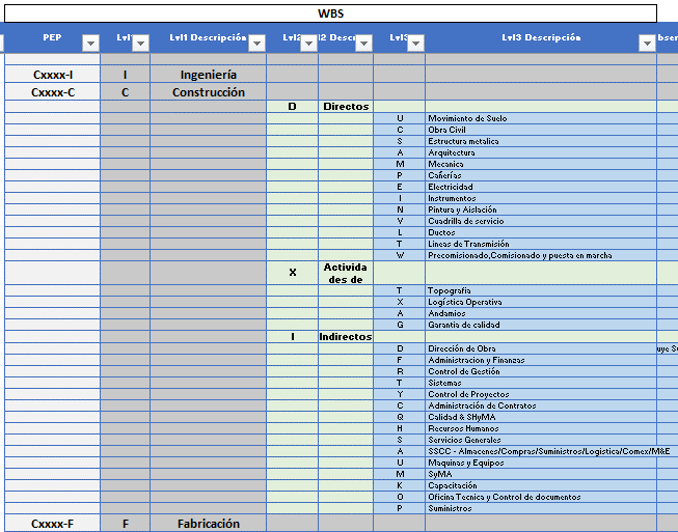Click the Cxxxx-C PEP cell
678x532 pixels.
point(52,93)
